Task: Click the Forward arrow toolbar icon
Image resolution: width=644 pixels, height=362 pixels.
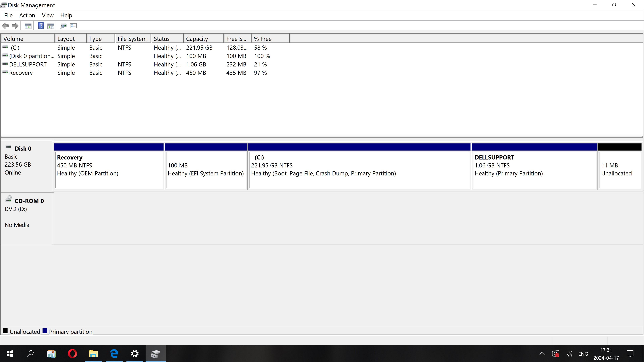Action: [x=15, y=26]
